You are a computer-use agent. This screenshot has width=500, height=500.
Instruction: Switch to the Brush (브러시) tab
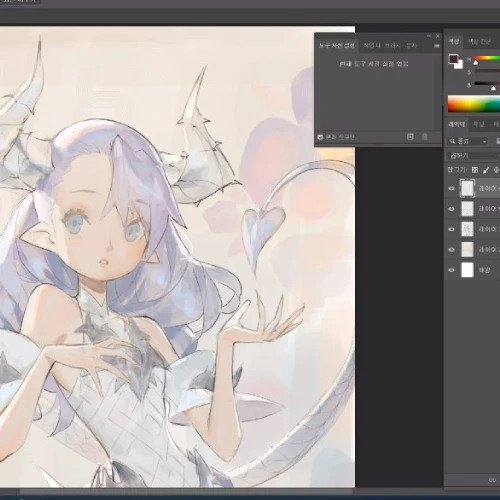[x=392, y=45]
